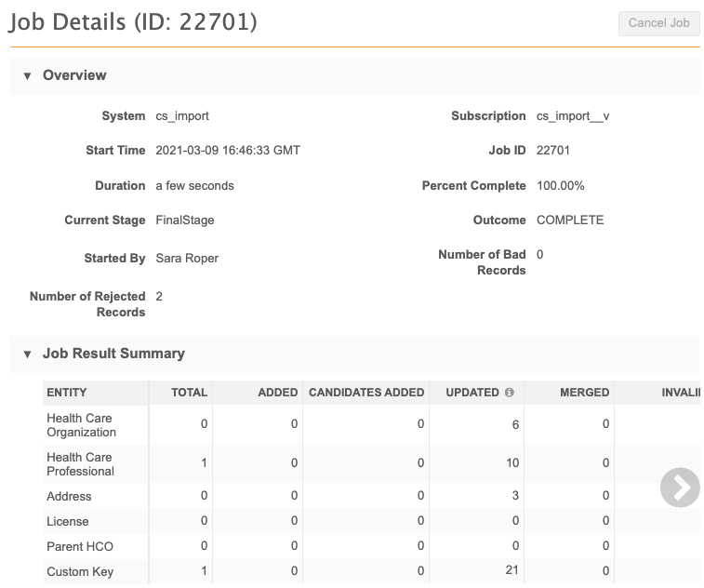Select the Parent HCO row
Image resolution: width=704 pixels, height=588 pixels.
[x=80, y=546]
